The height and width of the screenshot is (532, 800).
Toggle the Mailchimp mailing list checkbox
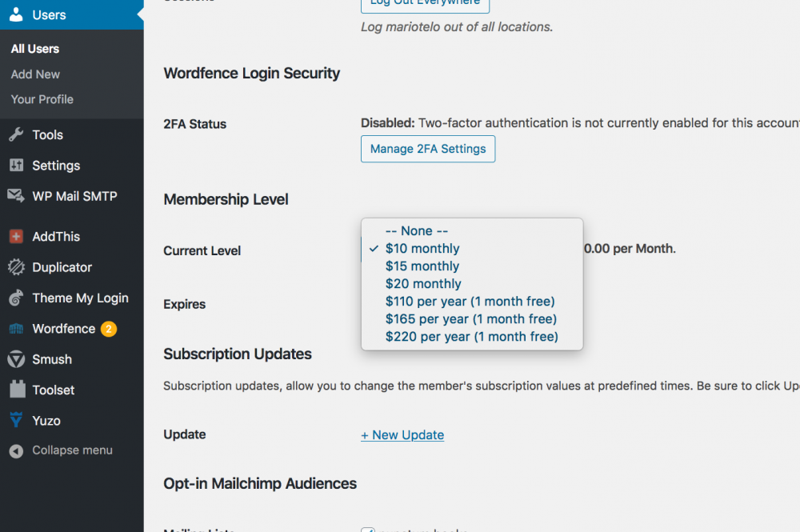pos(368,529)
